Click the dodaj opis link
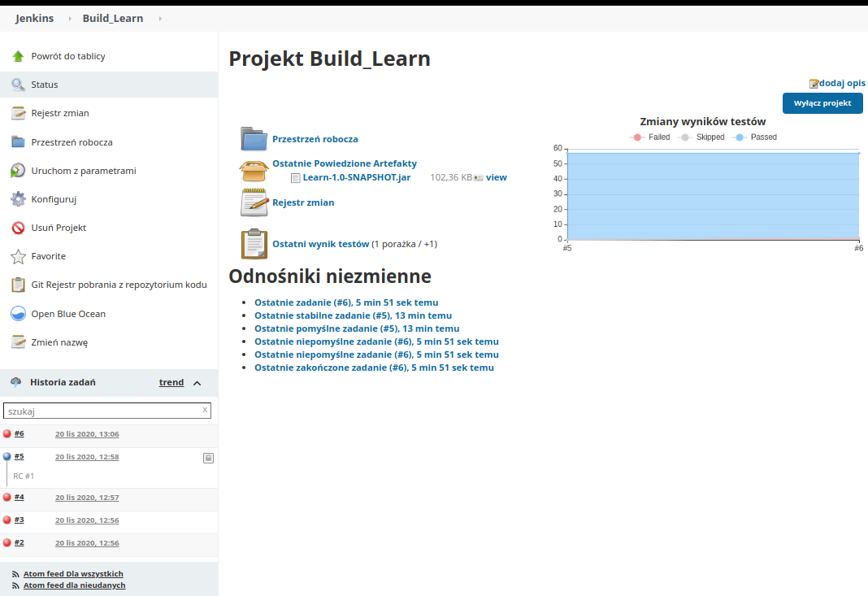The image size is (868, 596). (842, 83)
